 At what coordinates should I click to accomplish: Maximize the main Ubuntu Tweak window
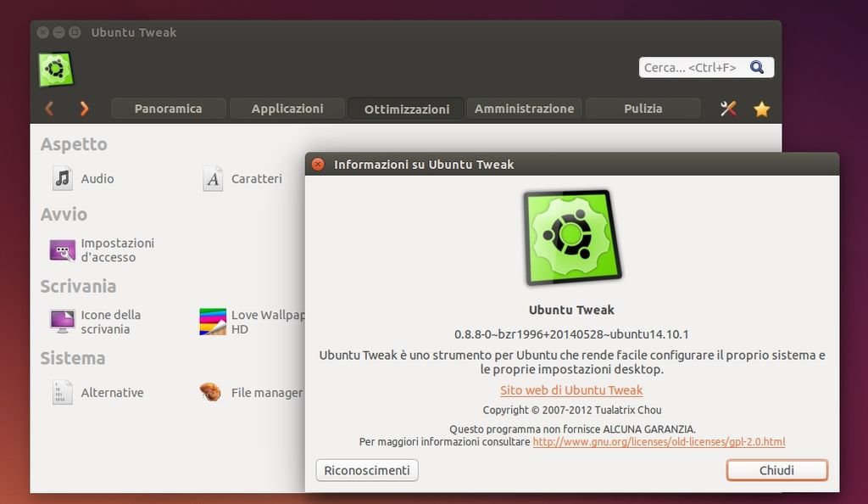coord(75,32)
